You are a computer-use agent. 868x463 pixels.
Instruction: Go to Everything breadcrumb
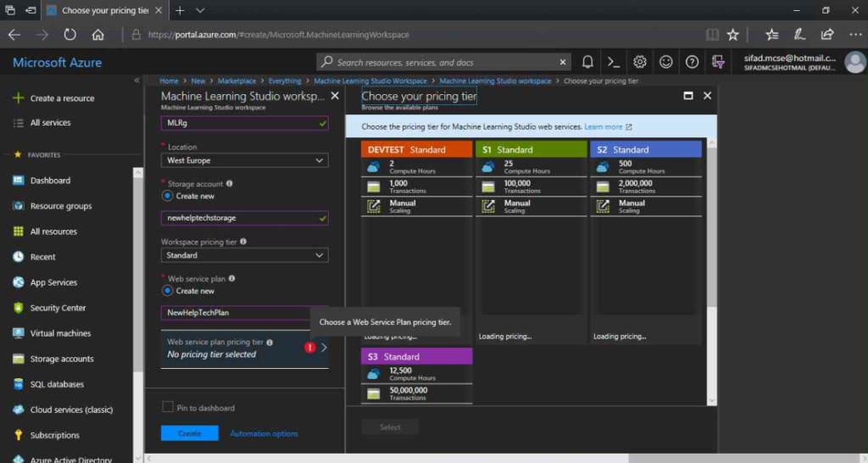point(285,81)
